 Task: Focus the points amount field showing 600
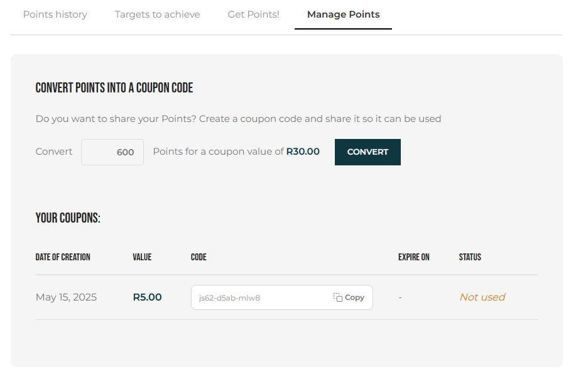pos(112,152)
